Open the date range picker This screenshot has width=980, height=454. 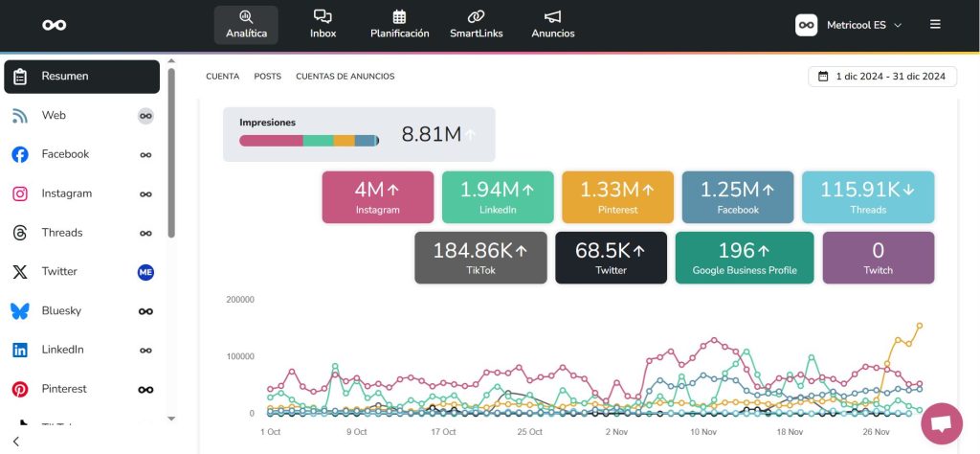(881, 77)
